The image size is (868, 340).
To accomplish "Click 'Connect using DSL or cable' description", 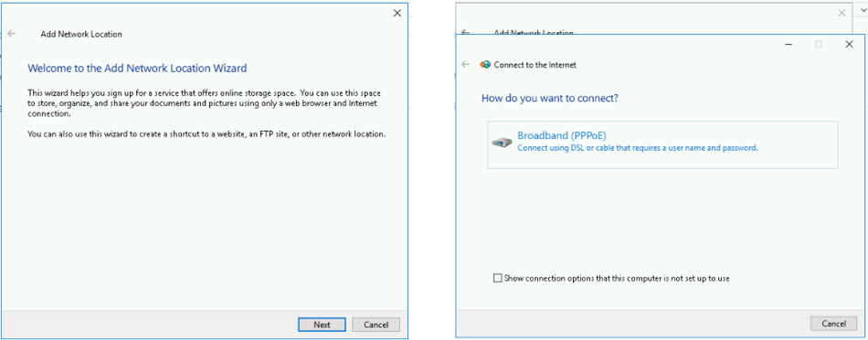I will point(637,148).
